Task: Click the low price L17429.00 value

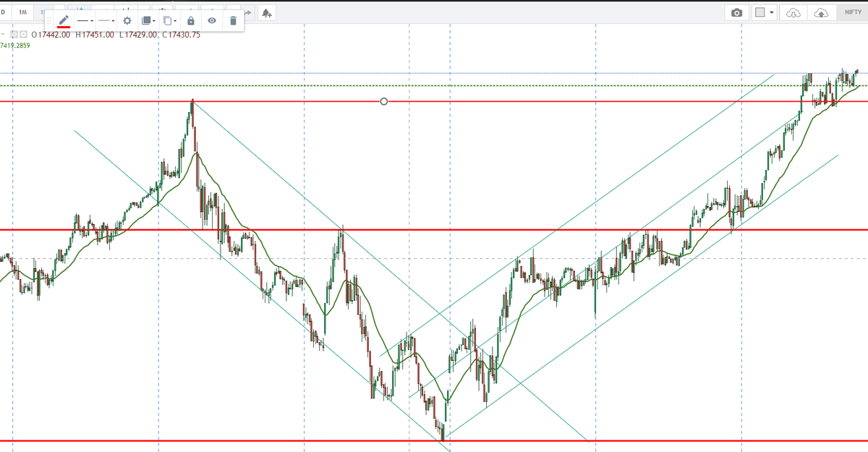Action: pyautogui.click(x=137, y=35)
